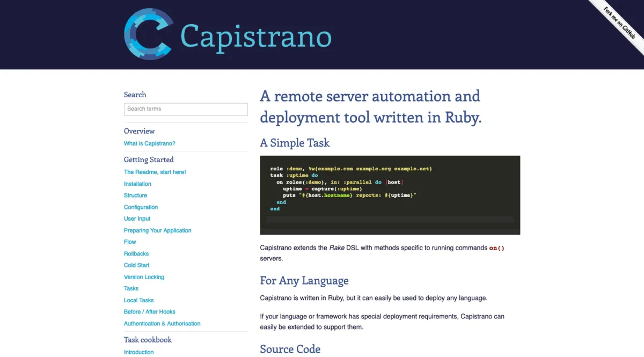
Task: Click the Source Code heading
Action: coord(290,349)
